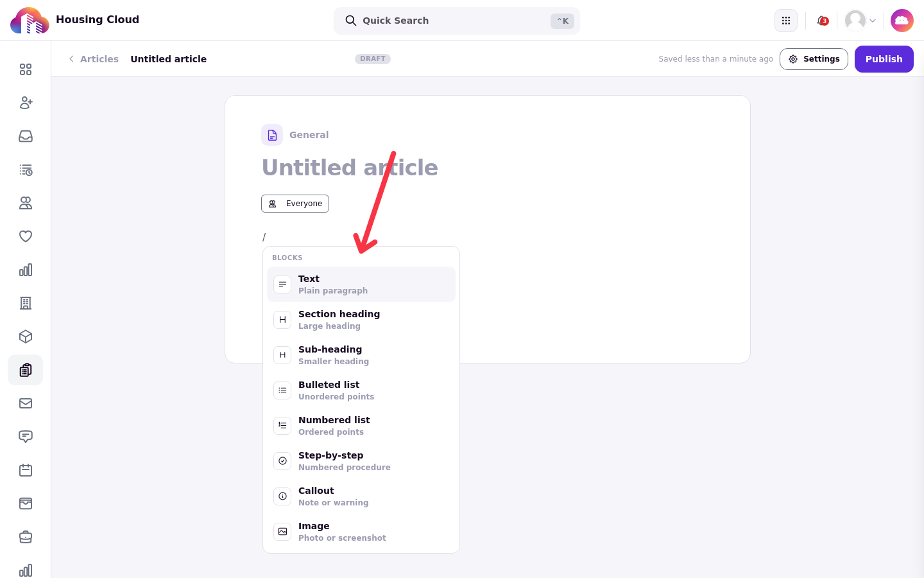Screen dimensions: 924x578
Task: Click the add-user icon in sidebar
Action: [26, 103]
